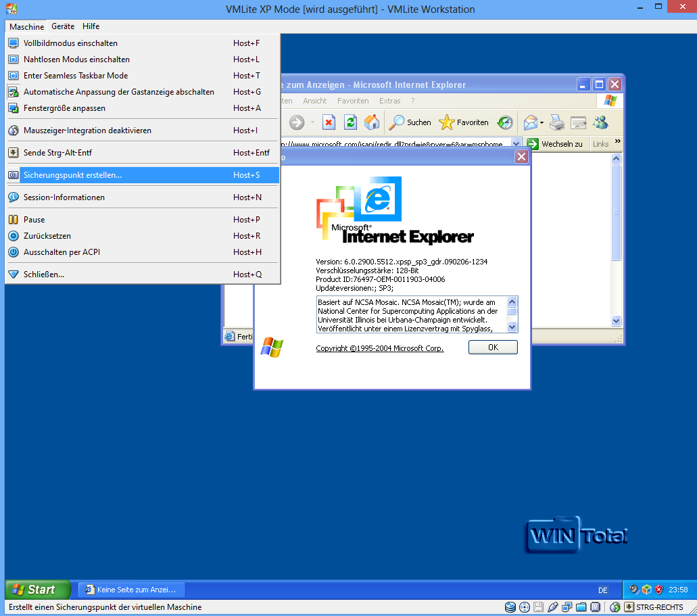Open the Maschine menu
This screenshot has width=697, height=616.
26,26
